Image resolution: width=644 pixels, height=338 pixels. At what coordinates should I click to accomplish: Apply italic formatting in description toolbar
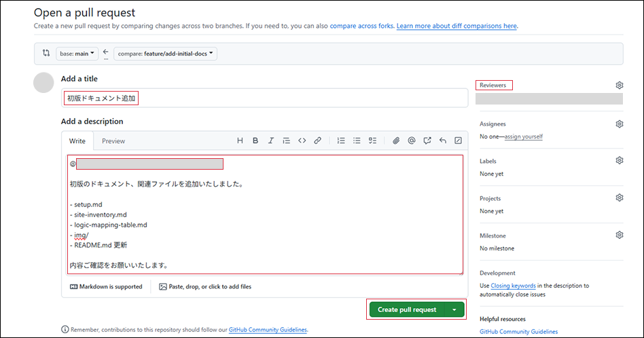point(271,140)
